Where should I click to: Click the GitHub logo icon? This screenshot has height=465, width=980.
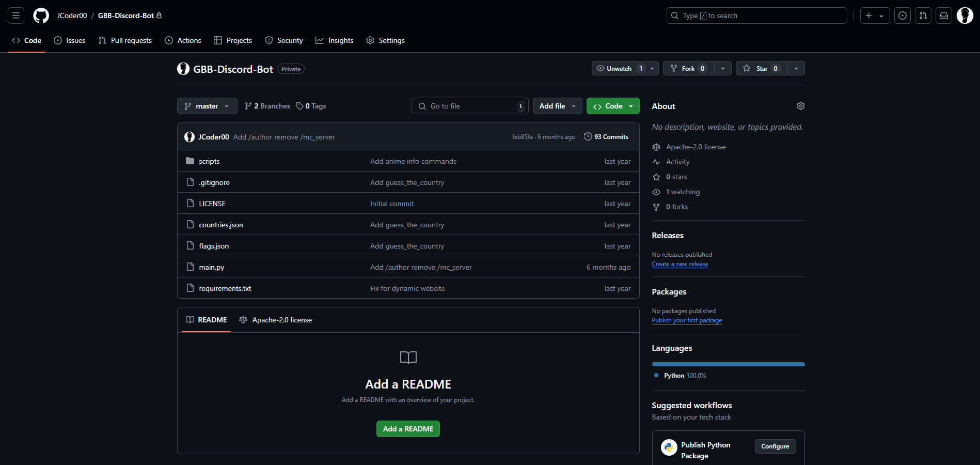pos(41,16)
